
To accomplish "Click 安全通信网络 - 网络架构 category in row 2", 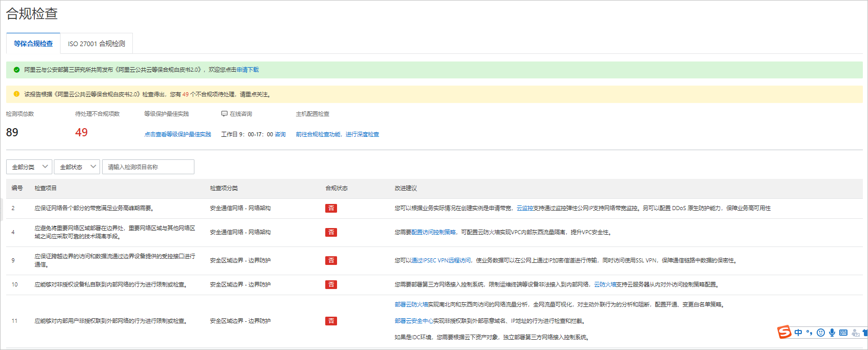I will tap(240, 208).
